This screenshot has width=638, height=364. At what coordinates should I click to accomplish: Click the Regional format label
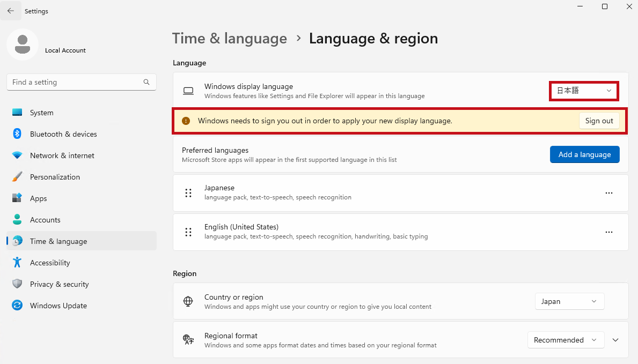coord(231,336)
